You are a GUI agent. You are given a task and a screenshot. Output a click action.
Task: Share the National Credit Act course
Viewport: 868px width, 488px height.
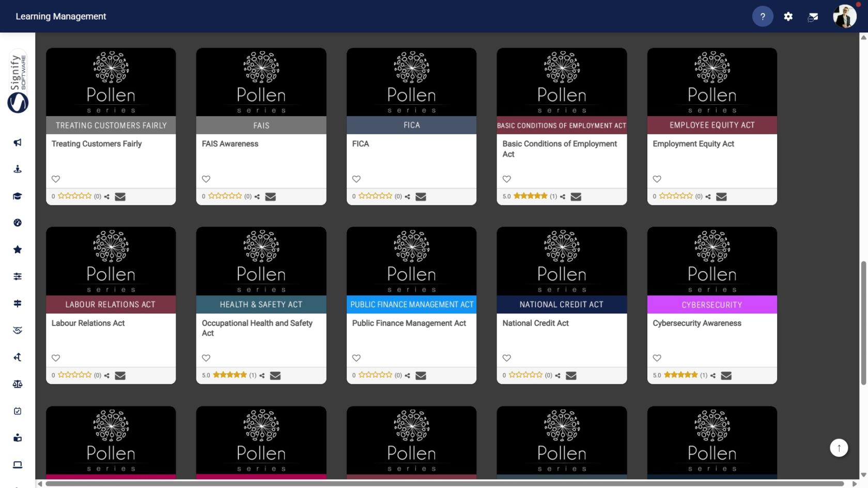click(x=558, y=376)
